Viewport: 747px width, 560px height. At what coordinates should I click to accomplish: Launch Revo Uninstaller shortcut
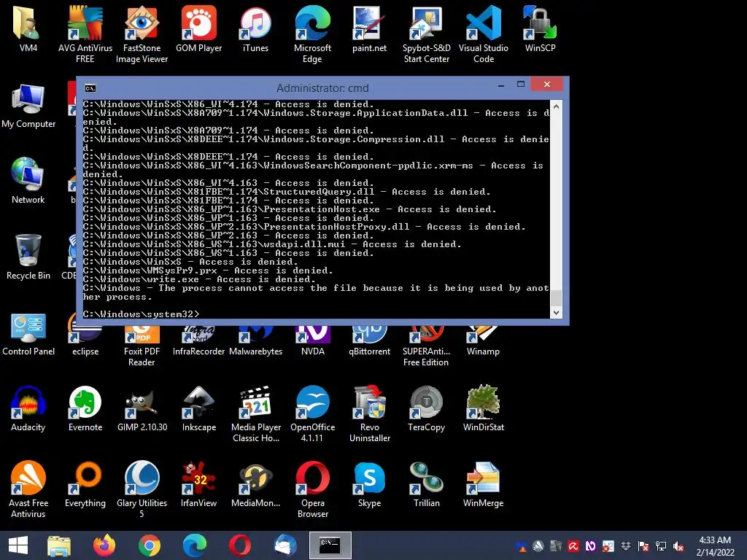point(370,414)
